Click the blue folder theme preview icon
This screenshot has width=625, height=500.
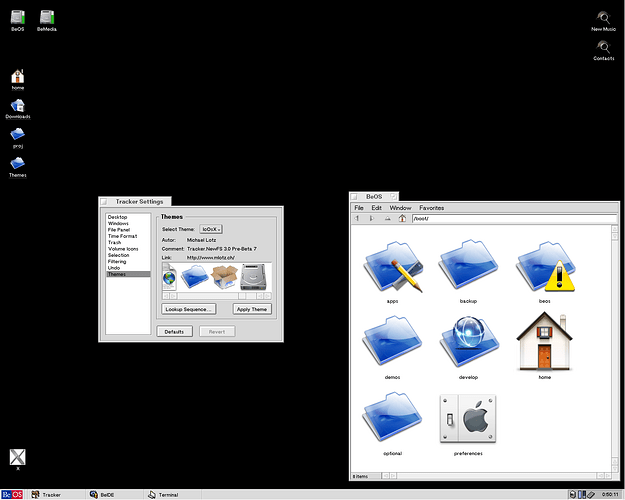click(195, 277)
